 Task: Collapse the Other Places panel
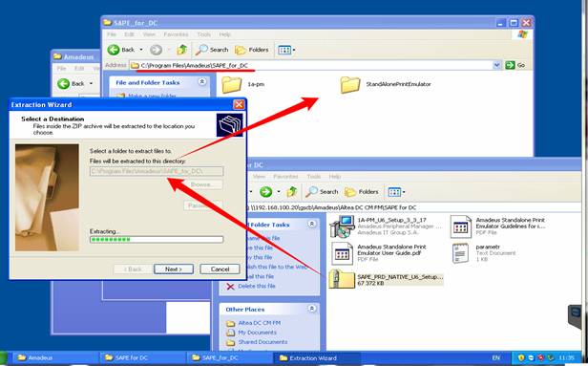(311, 309)
